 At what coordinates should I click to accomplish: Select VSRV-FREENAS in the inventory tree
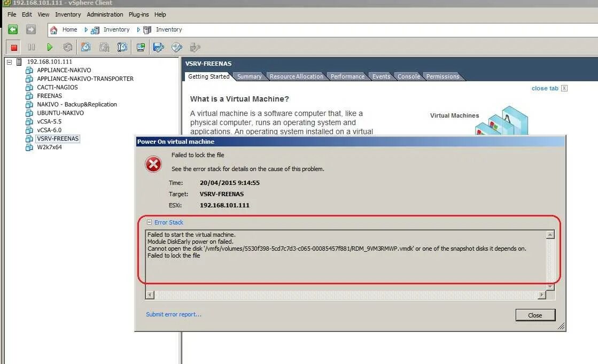(58, 138)
